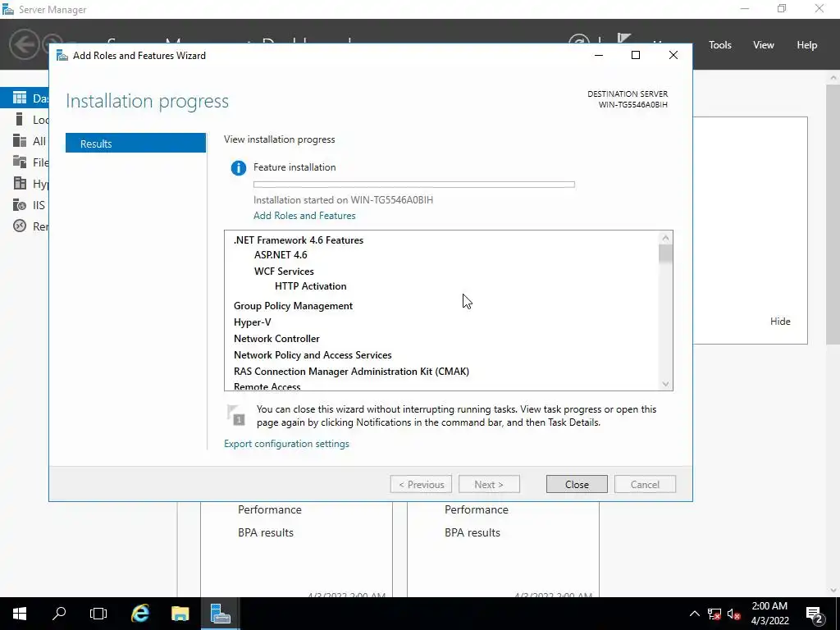Close the wizard with Close button

(x=577, y=484)
